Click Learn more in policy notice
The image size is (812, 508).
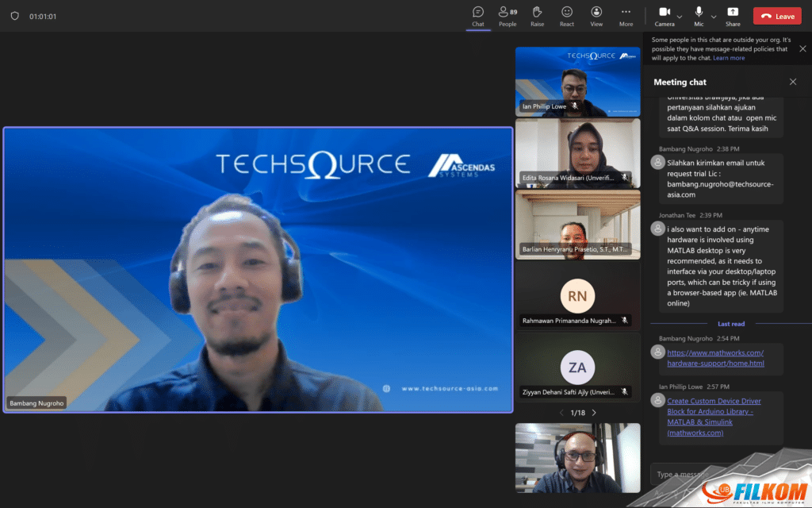click(x=729, y=58)
